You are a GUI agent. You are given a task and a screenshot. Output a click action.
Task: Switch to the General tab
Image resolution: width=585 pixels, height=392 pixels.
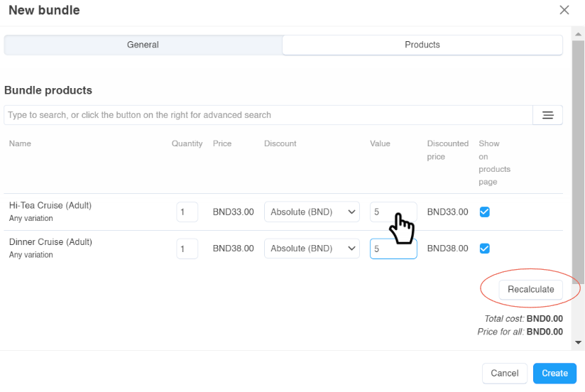point(143,45)
